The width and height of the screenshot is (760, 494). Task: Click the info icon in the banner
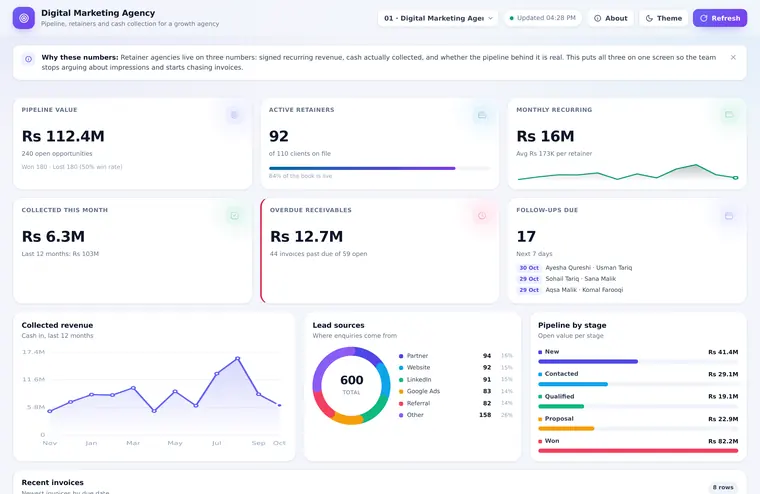[x=29, y=59]
